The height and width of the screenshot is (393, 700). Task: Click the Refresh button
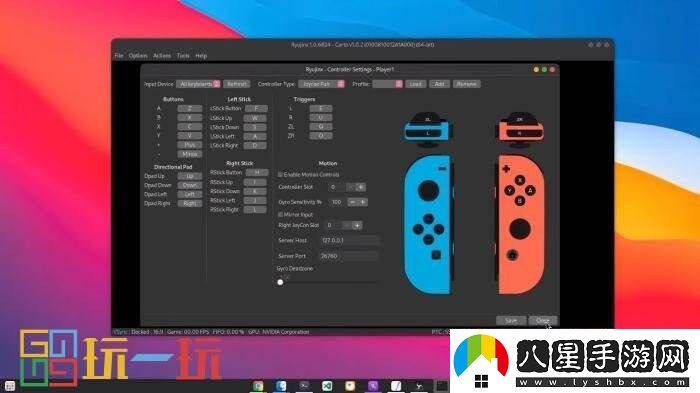click(x=236, y=84)
